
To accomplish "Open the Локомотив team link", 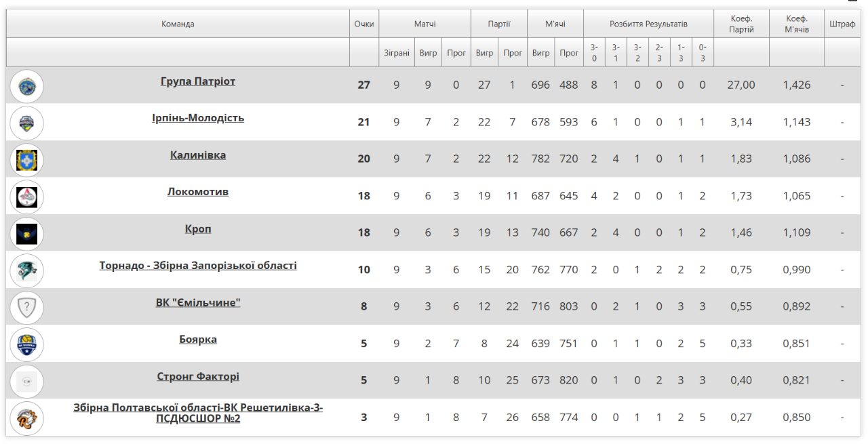I will (x=198, y=192).
